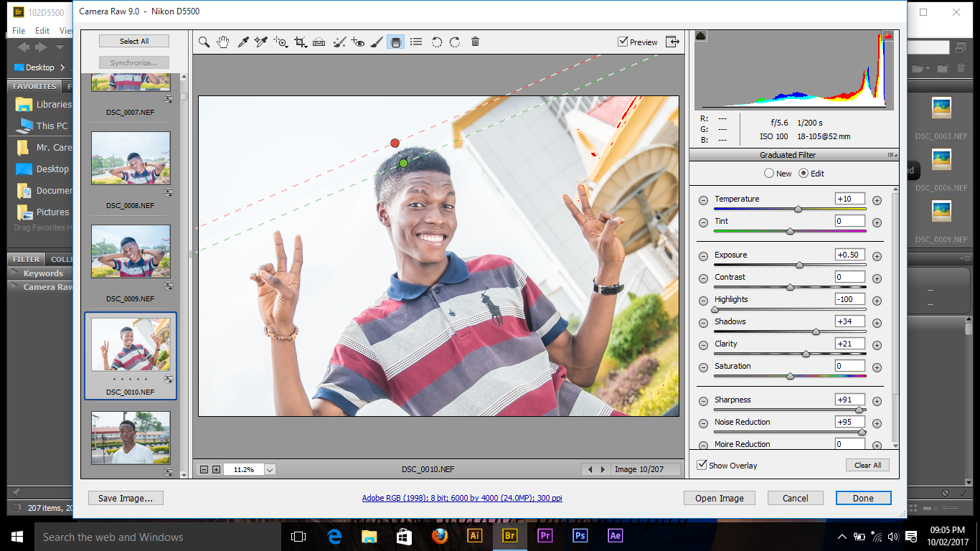980x551 pixels.
Task: Select the Red Eye Removal tool
Action: click(358, 42)
